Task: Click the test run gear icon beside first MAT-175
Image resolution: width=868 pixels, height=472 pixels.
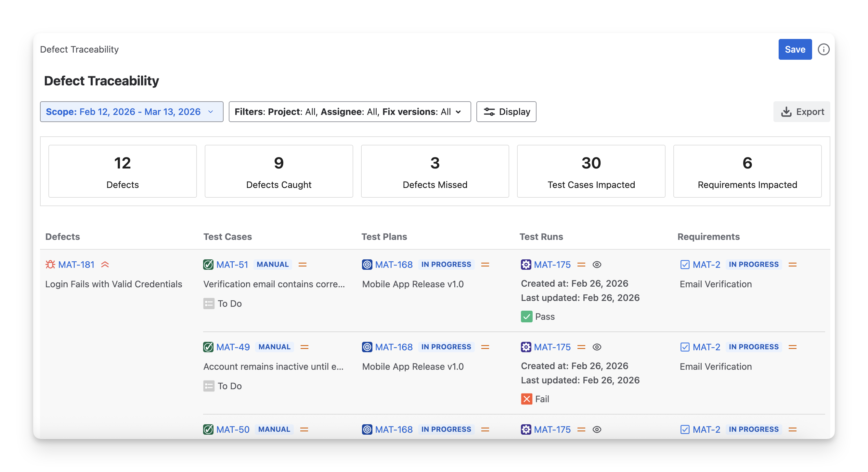Action: (526, 265)
